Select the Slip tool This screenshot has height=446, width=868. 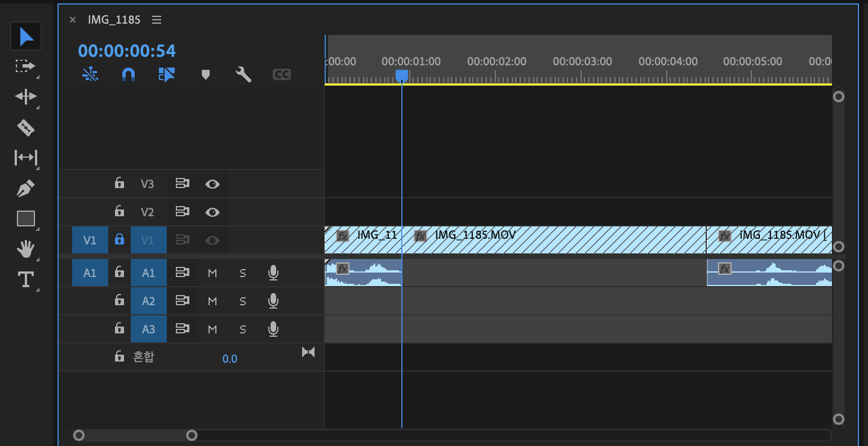point(26,157)
